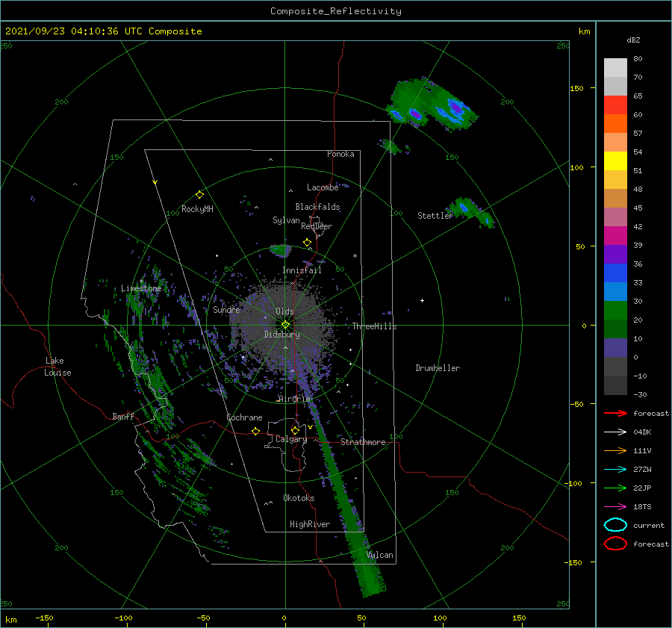Select the blue 36 dBZ color swatch
This screenshot has width=672, height=628.
(615, 273)
